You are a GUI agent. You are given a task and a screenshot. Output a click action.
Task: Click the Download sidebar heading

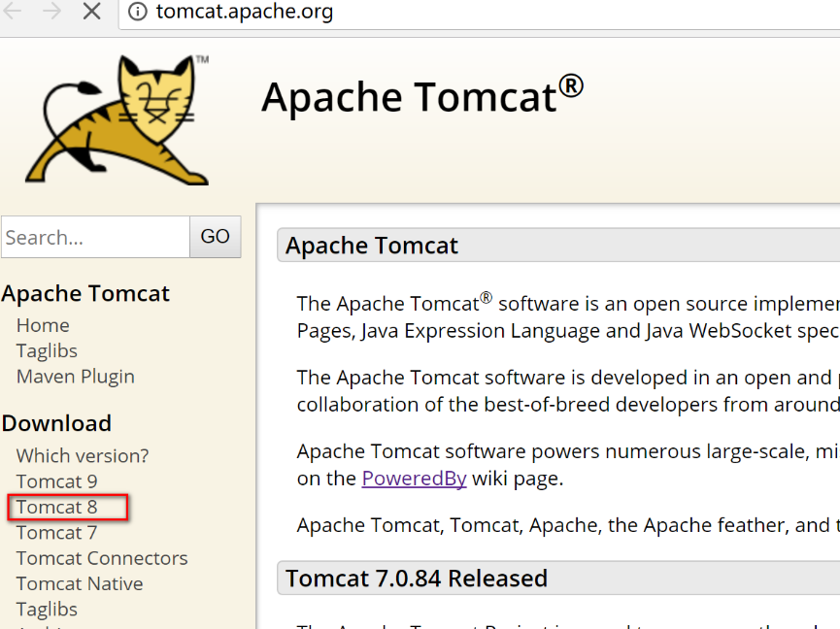[x=56, y=423]
